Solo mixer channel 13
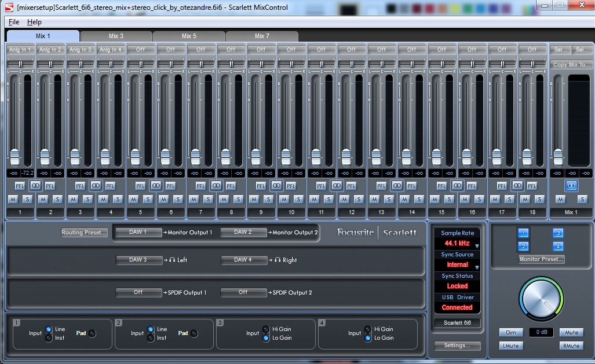 [x=389, y=199]
